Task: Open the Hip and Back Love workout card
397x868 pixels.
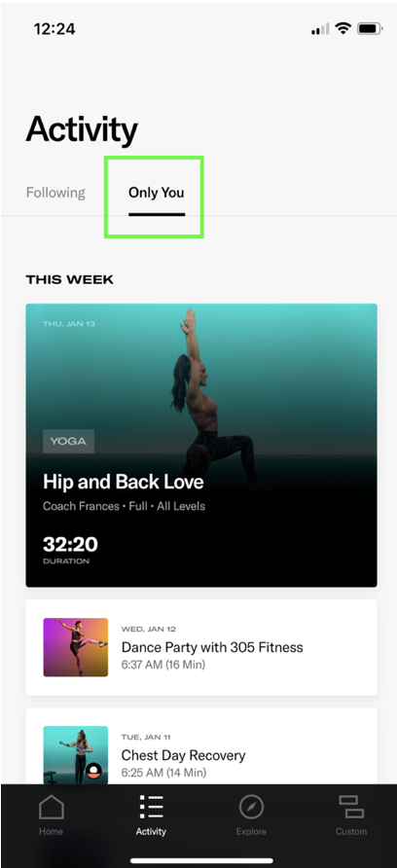Action: click(x=201, y=445)
